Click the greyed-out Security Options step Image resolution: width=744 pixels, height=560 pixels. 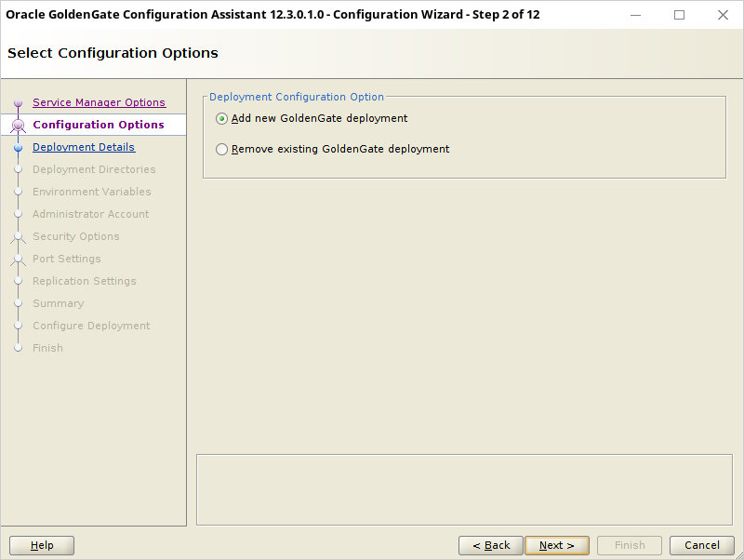point(76,236)
